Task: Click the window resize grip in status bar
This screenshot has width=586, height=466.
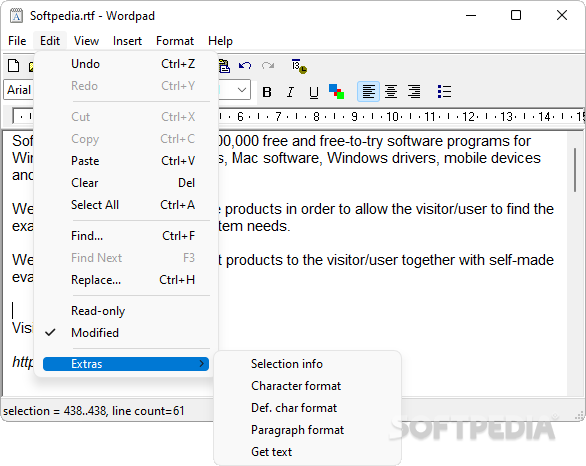Action: (579, 415)
